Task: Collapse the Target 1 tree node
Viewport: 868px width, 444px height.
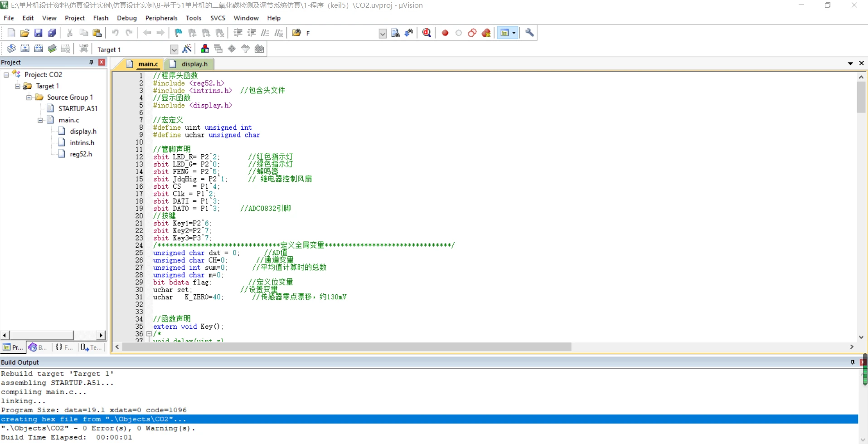Action: point(18,86)
